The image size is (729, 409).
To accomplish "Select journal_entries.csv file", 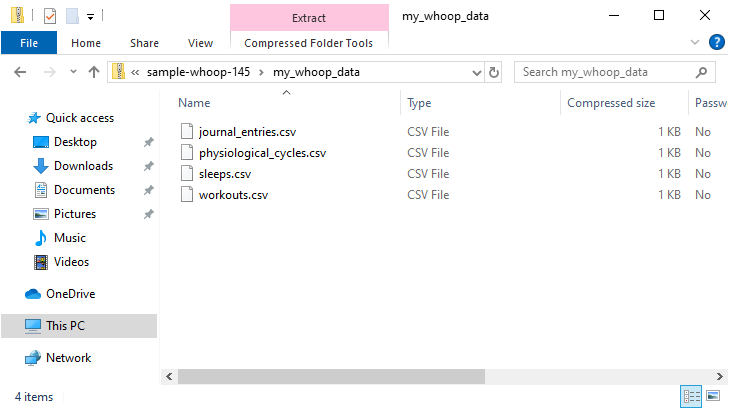I will coord(247,132).
